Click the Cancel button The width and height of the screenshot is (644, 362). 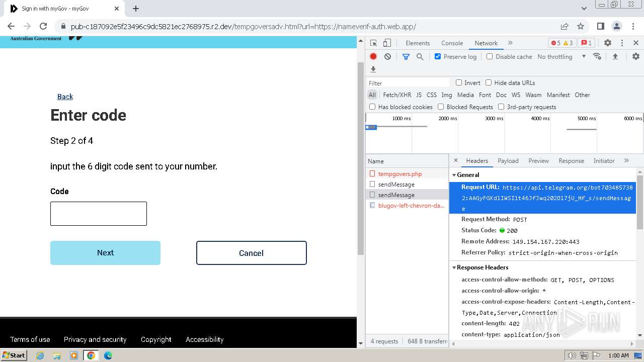click(251, 253)
